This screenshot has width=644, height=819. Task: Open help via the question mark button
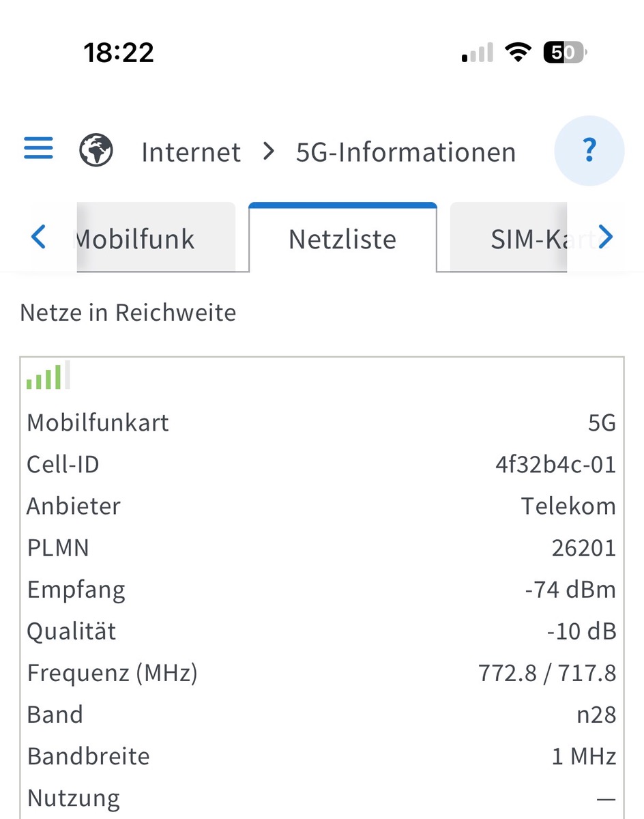click(x=589, y=150)
